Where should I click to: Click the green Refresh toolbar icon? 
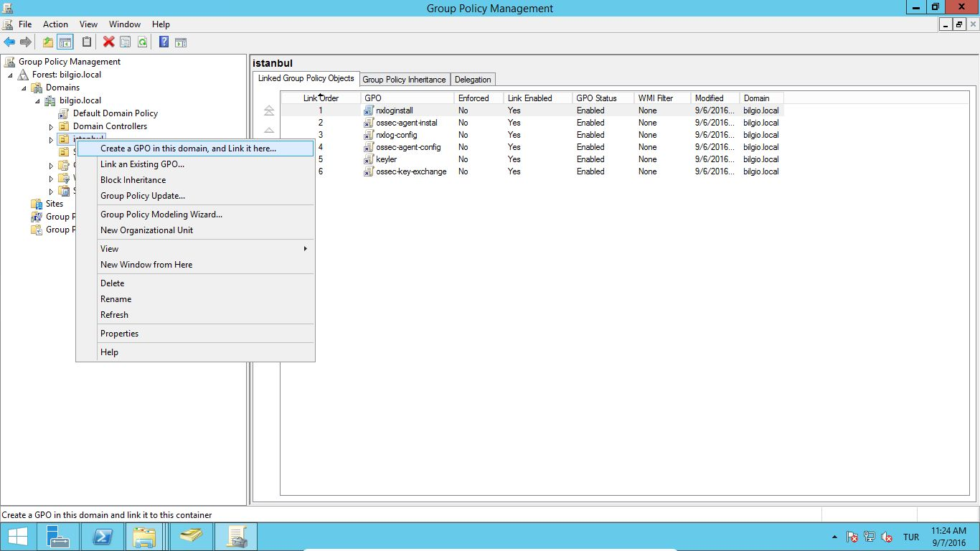[142, 42]
